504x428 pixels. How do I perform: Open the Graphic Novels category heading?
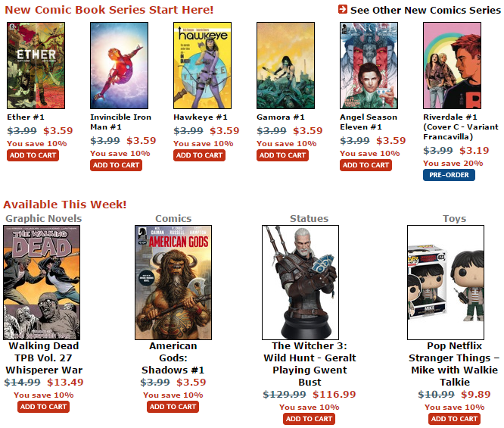click(44, 218)
